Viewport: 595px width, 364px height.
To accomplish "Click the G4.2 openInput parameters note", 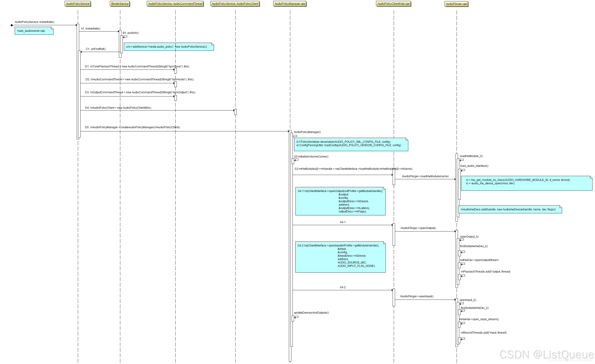I will (x=340, y=257).
